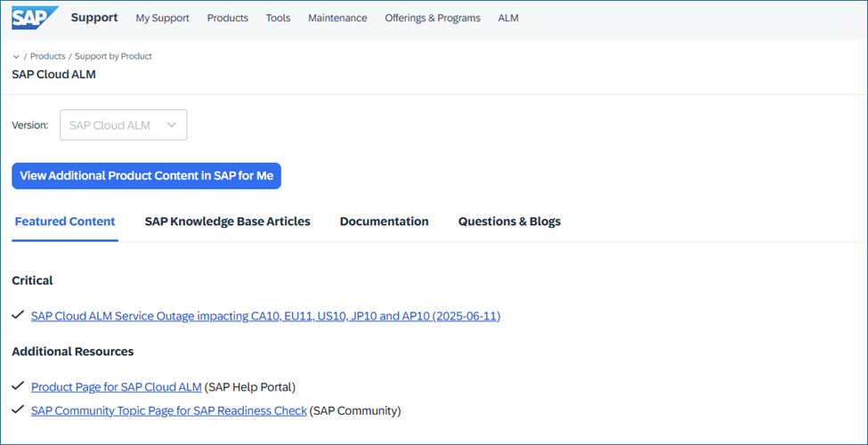The image size is (868, 445).
Task: Click the checkmark beside the Service Outage link
Action: (18, 315)
